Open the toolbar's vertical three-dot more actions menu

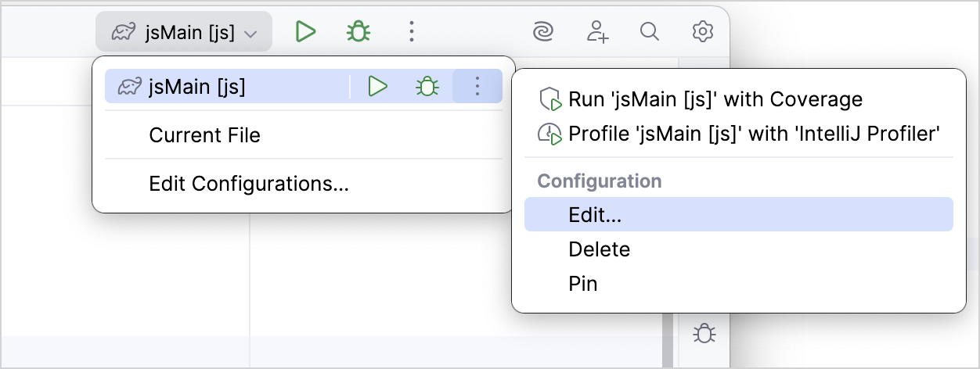pyautogui.click(x=412, y=32)
